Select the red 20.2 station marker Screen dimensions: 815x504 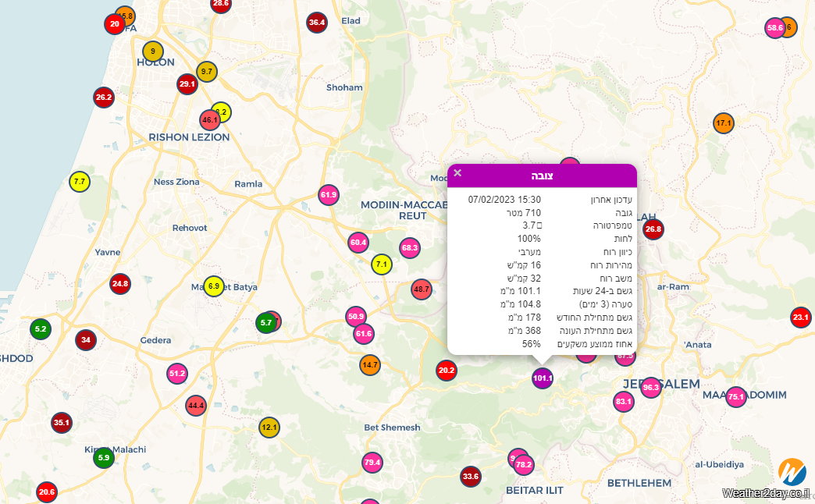click(447, 371)
